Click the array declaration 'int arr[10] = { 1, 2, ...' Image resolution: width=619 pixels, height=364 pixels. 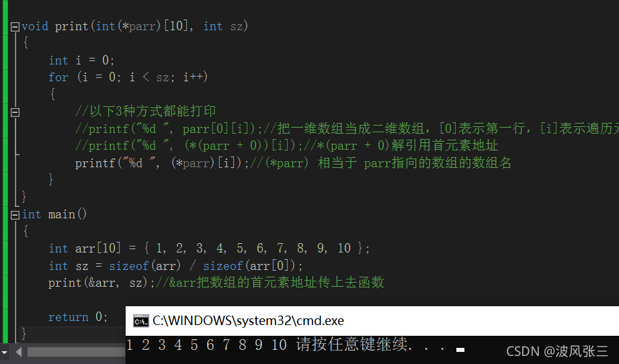(x=209, y=248)
